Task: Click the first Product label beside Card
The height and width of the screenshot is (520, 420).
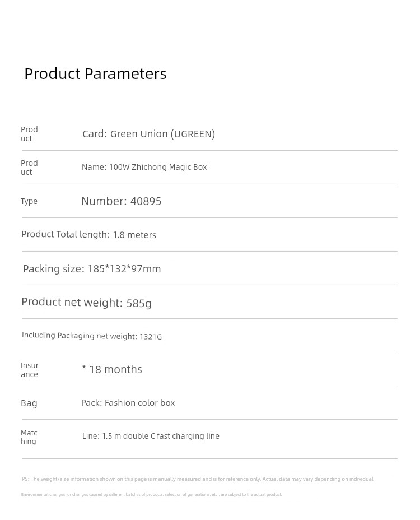Action: pyautogui.click(x=29, y=134)
